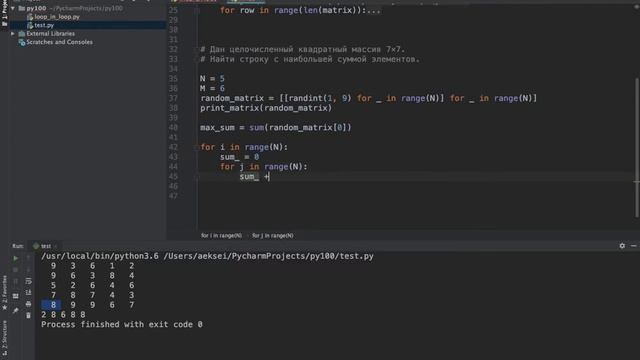Click the Down the stack trace arrow
The height and width of the screenshot is (360, 640).
(28, 270)
